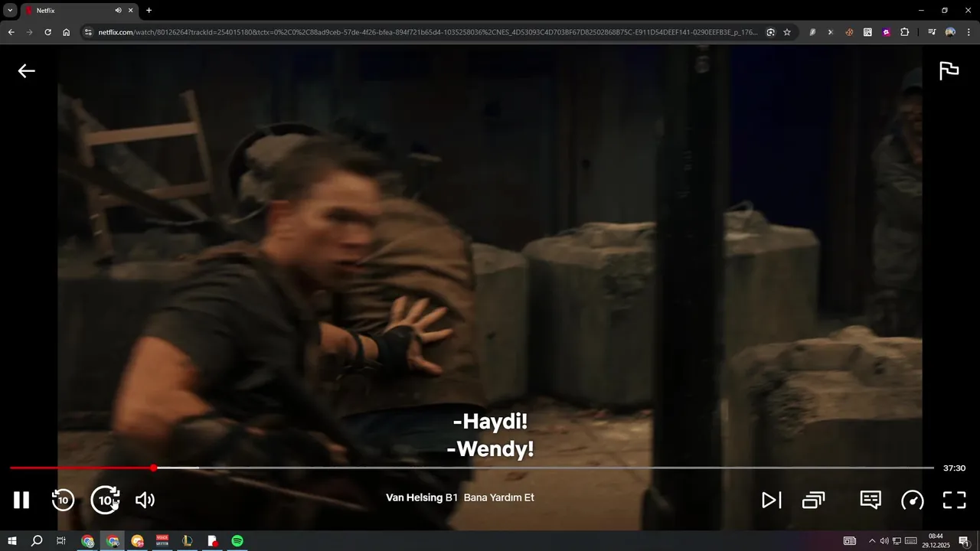Viewport: 980px width, 551px height.
Task: Go to the next episode
Action: click(772, 500)
